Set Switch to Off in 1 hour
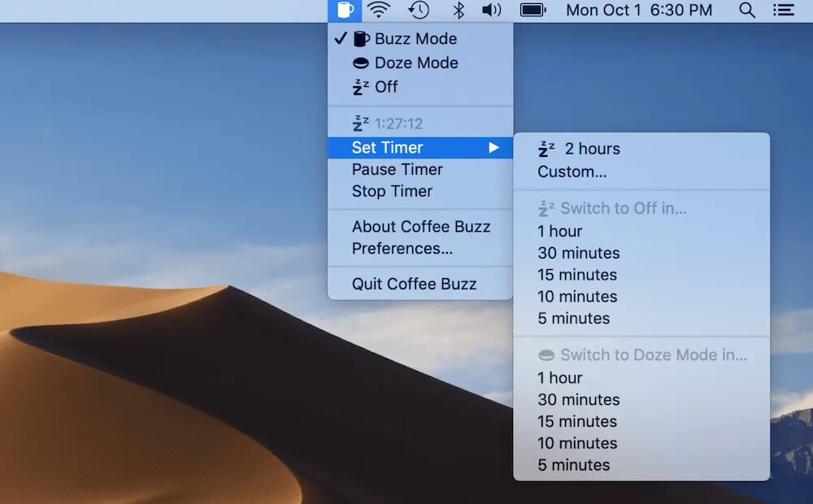Image resolution: width=813 pixels, height=504 pixels. (x=641, y=231)
